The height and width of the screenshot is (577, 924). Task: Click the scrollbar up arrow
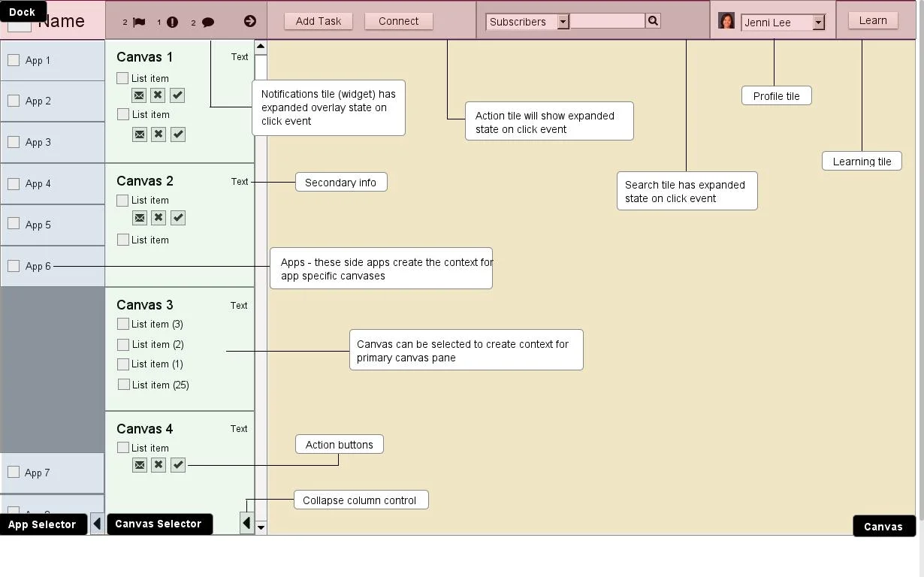tap(260, 46)
